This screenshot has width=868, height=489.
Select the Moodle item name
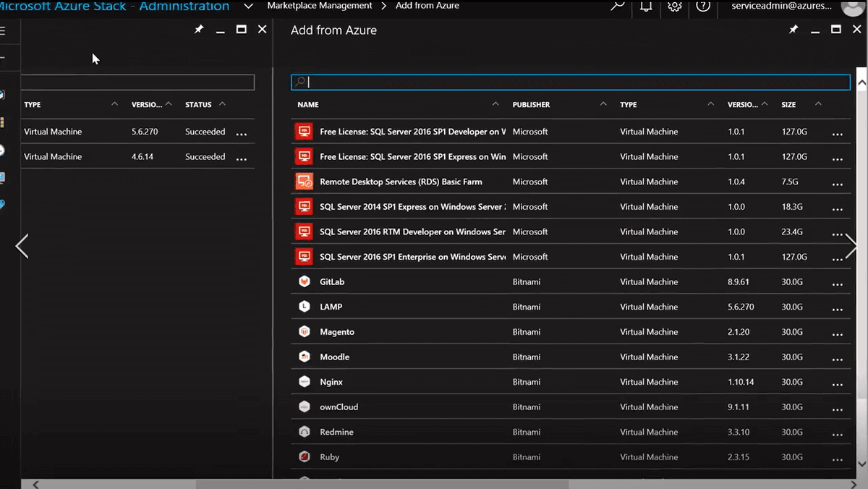tap(334, 357)
